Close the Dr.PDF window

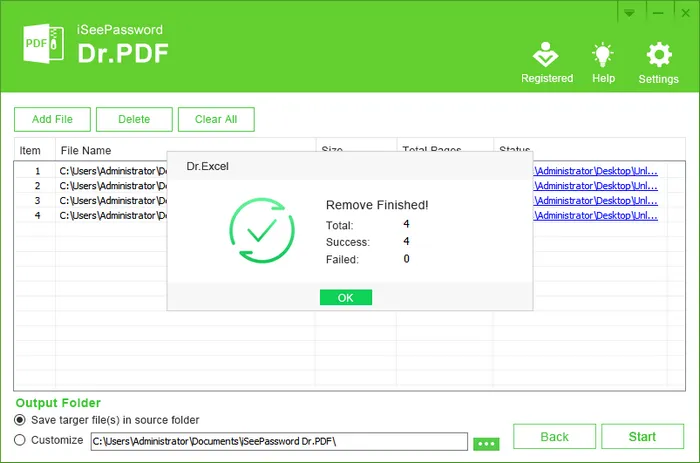point(685,13)
